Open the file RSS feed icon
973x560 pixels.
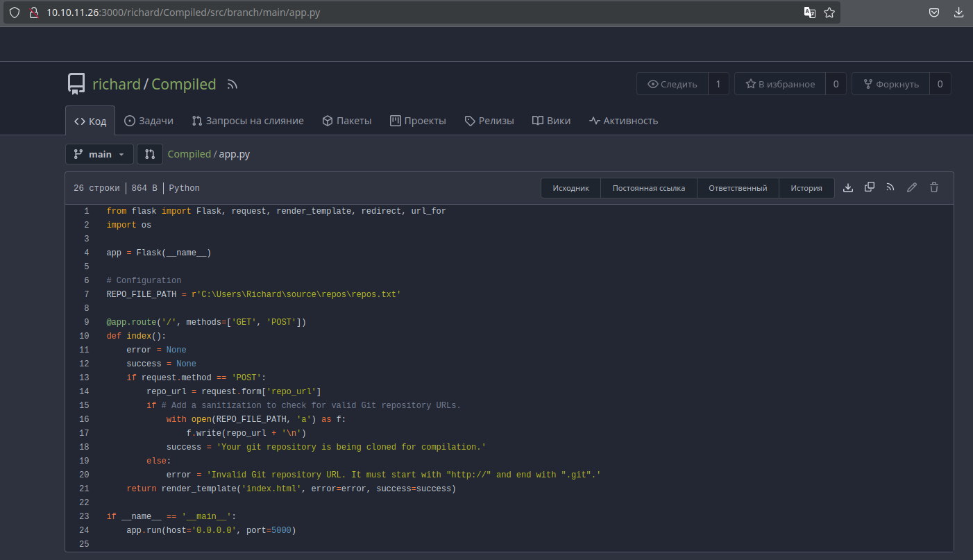[890, 187]
